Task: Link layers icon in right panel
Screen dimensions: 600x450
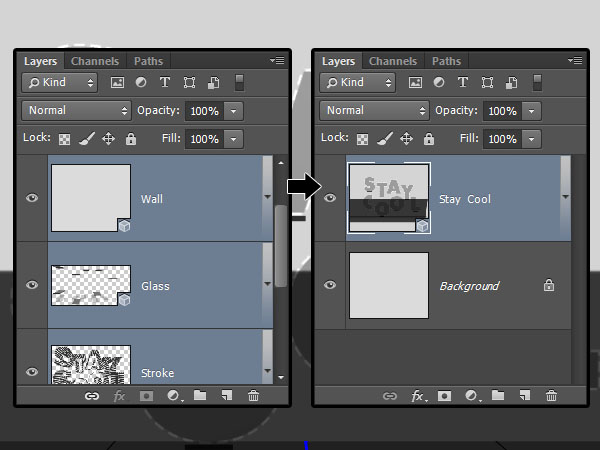Action: click(390, 396)
